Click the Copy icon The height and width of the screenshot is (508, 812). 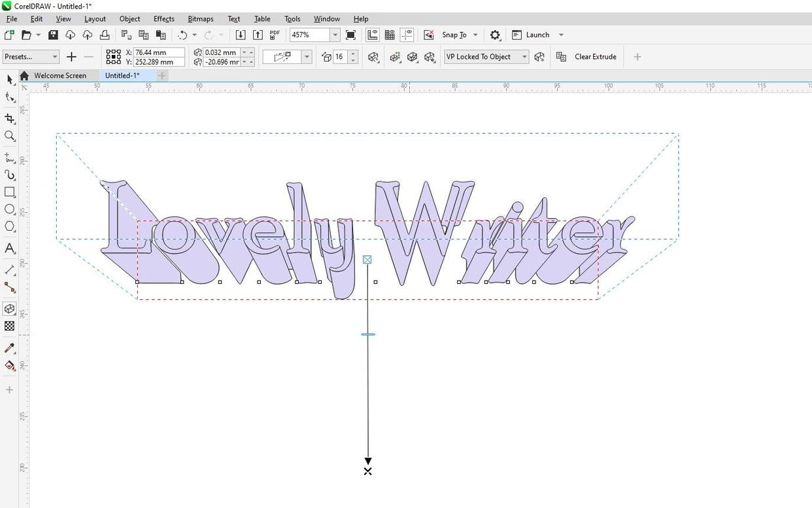[143, 35]
